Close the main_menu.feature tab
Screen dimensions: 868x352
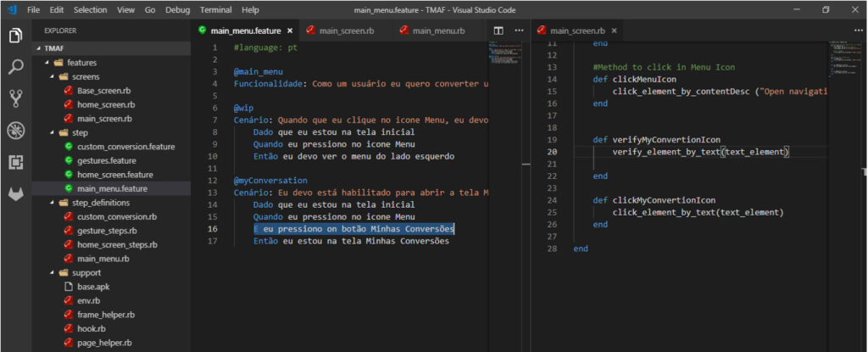click(x=290, y=31)
